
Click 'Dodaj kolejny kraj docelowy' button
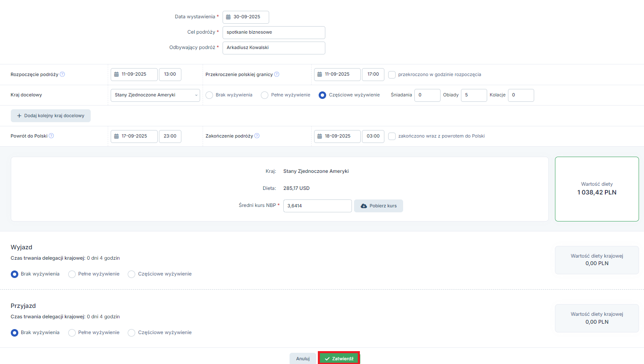point(51,116)
